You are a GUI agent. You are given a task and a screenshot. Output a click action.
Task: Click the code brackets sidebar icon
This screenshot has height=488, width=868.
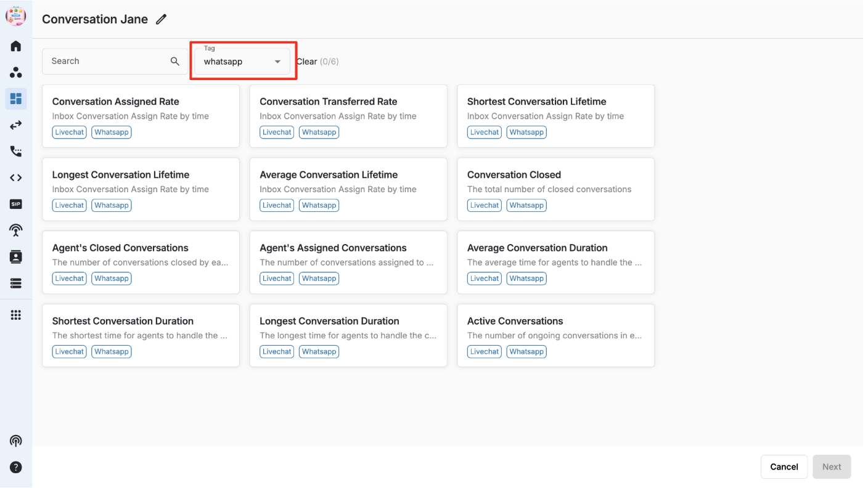[16, 178]
